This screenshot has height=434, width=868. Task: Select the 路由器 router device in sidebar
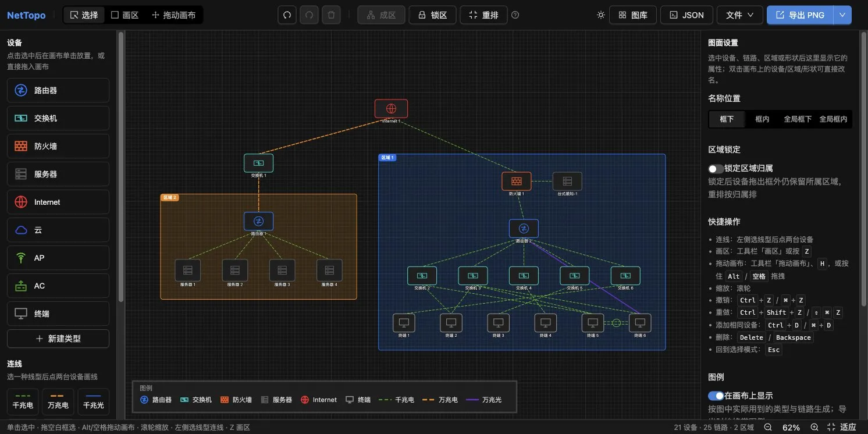click(58, 90)
